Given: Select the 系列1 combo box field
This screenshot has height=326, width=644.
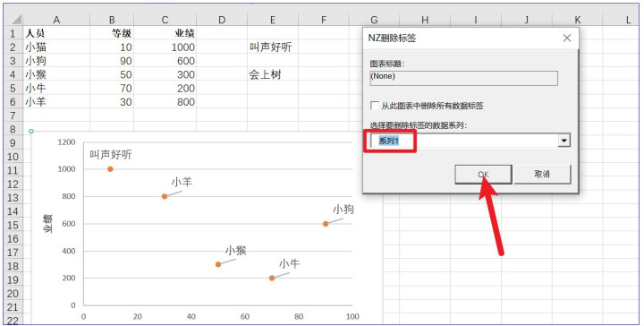Looking at the screenshot, I should coord(470,141).
